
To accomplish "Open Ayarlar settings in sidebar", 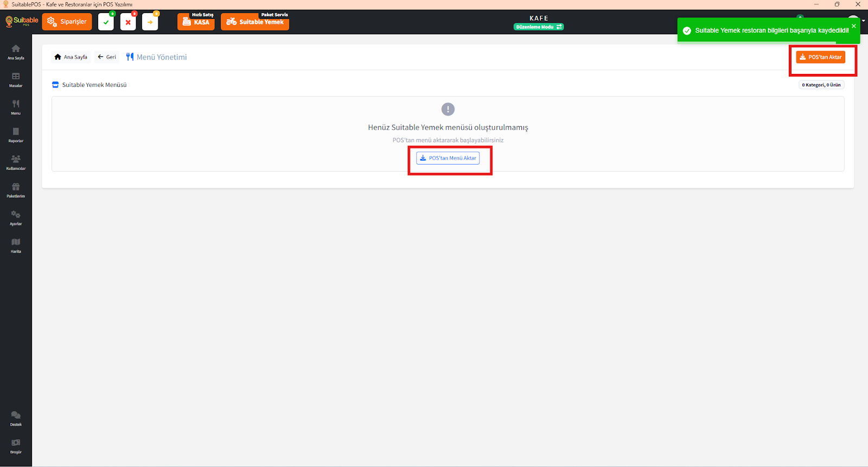I will tap(16, 218).
